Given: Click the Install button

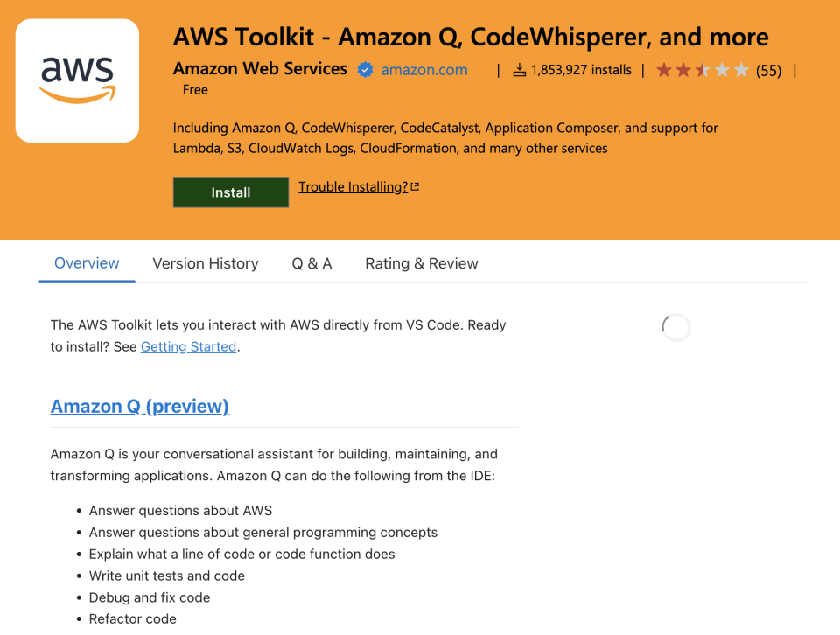Looking at the screenshot, I should tap(230, 192).
